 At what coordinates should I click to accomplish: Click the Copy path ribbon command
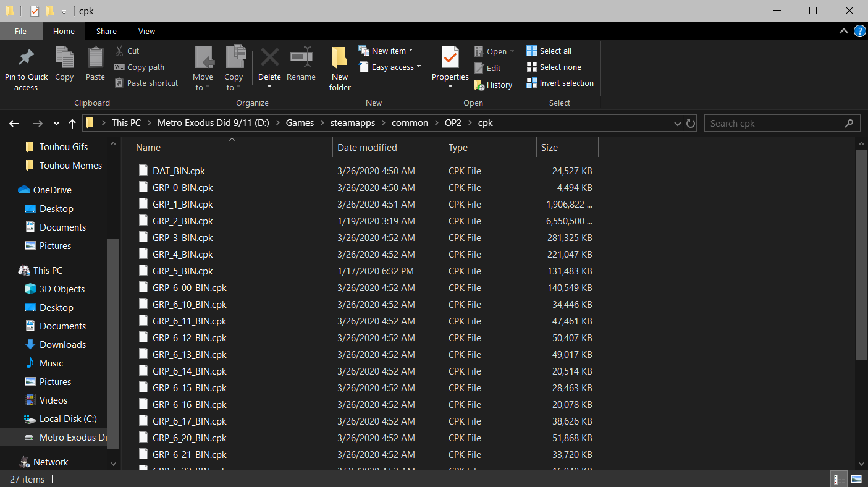click(139, 67)
